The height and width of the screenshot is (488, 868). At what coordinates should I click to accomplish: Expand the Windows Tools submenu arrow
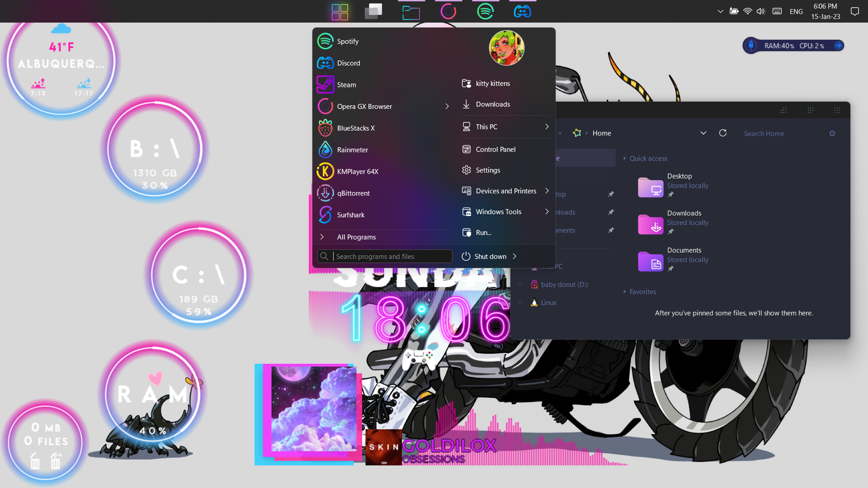click(x=547, y=211)
